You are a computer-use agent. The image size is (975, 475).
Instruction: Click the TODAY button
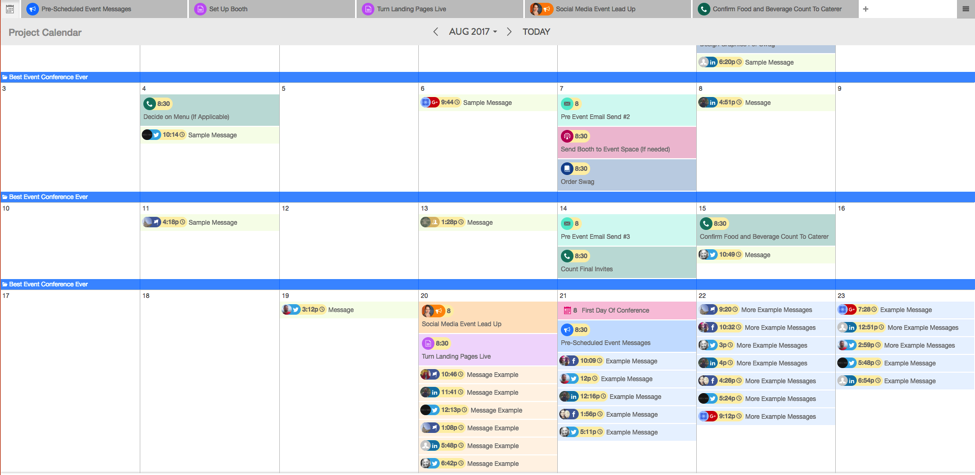536,32
